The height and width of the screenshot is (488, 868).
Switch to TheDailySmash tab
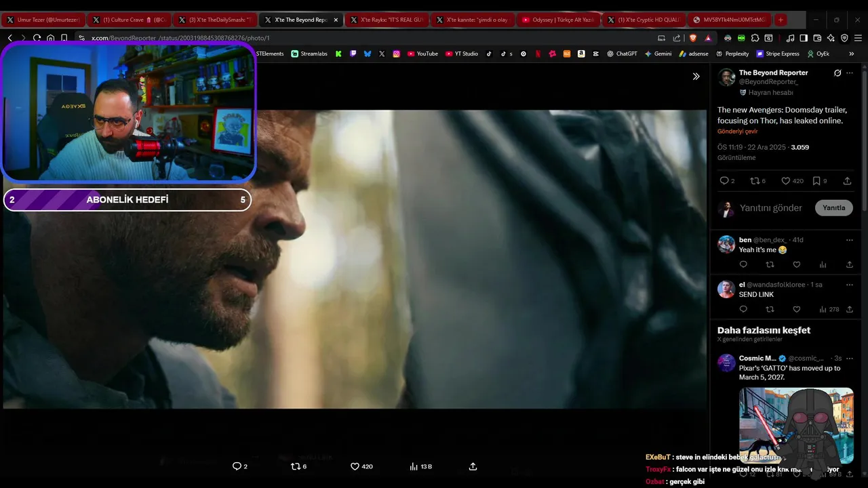(215, 20)
